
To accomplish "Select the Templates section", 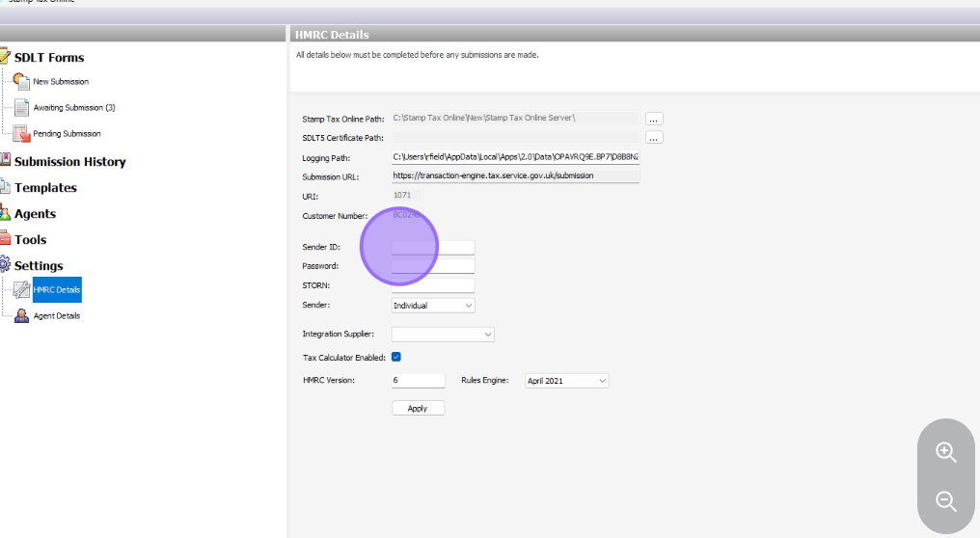I will click(x=45, y=188).
